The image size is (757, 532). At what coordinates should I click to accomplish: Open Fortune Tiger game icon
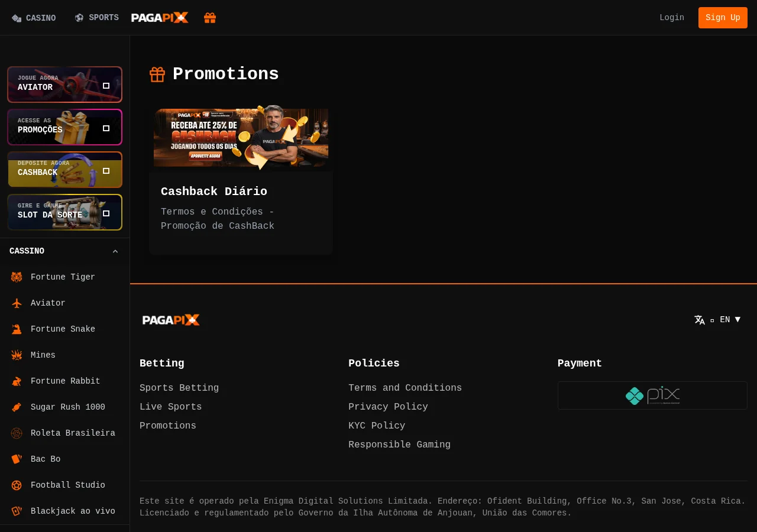[17, 277]
